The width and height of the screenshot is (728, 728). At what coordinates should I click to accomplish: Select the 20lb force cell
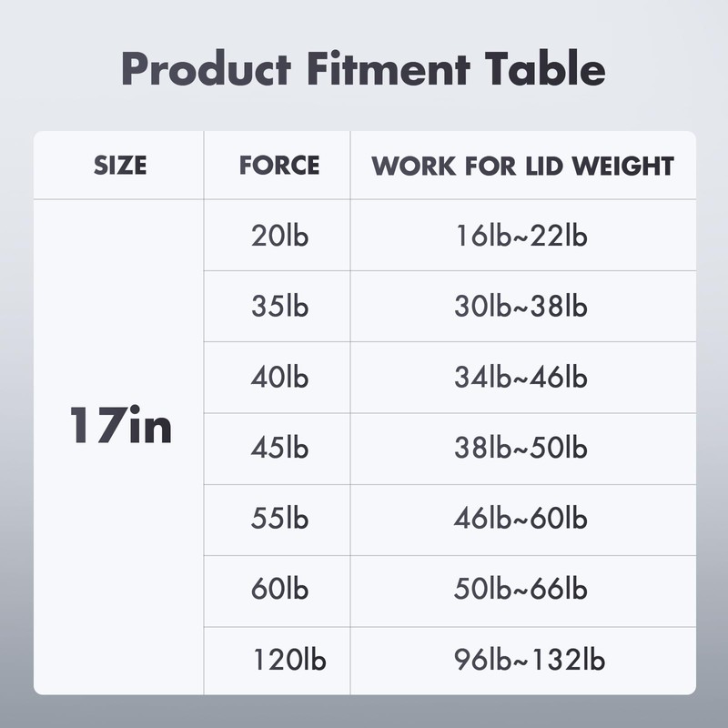(x=279, y=236)
